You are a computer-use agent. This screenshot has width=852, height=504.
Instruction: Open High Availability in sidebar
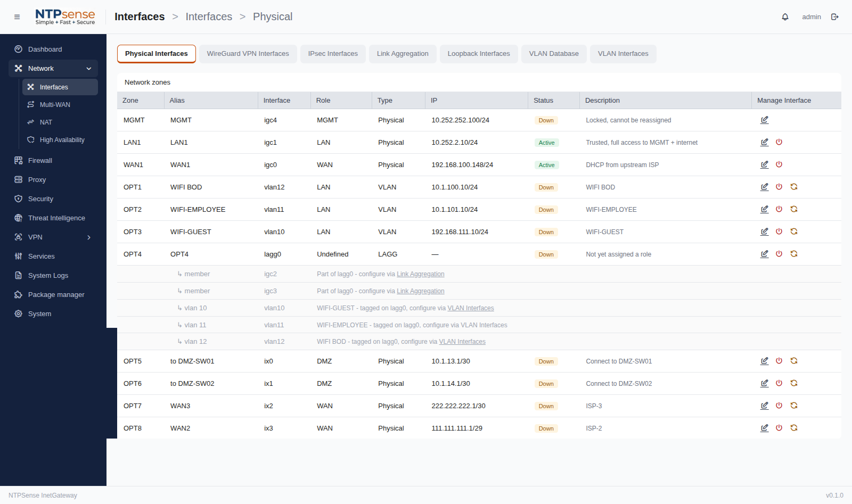click(60, 140)
